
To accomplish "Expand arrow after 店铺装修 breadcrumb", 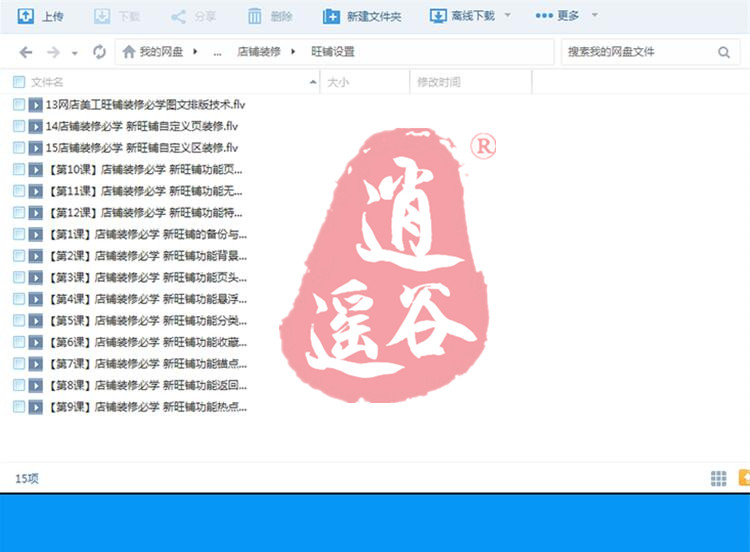I will tap(293, 52).
